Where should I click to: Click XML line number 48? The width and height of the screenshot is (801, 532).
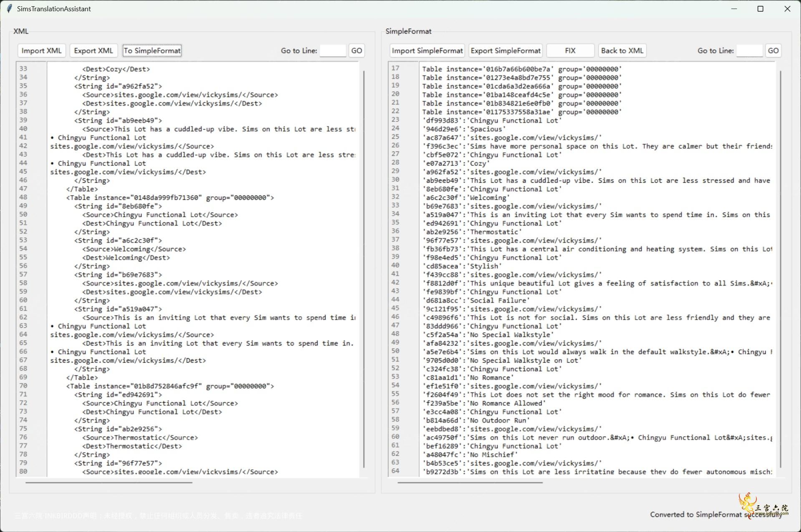pyautogui.click(x=23, y=197)
